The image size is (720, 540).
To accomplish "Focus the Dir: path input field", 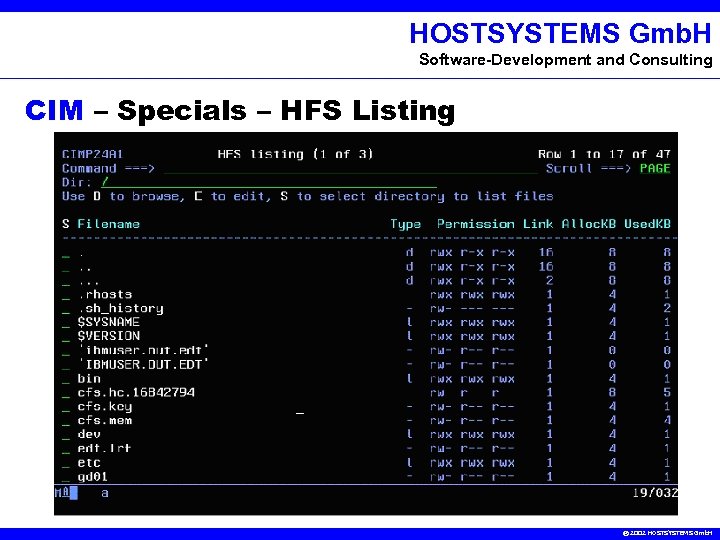I will coord(269,182).
